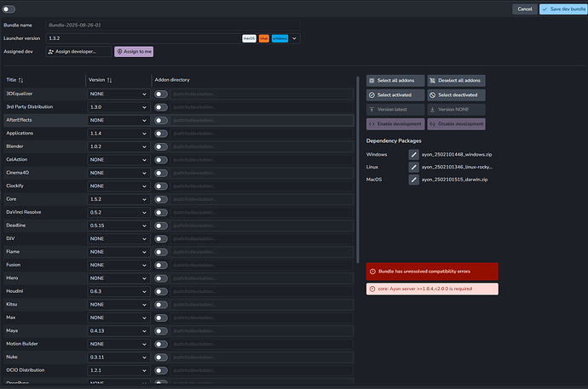
Task: Click the sort arrows icon beside Title
Action: [x=21, y=80]
